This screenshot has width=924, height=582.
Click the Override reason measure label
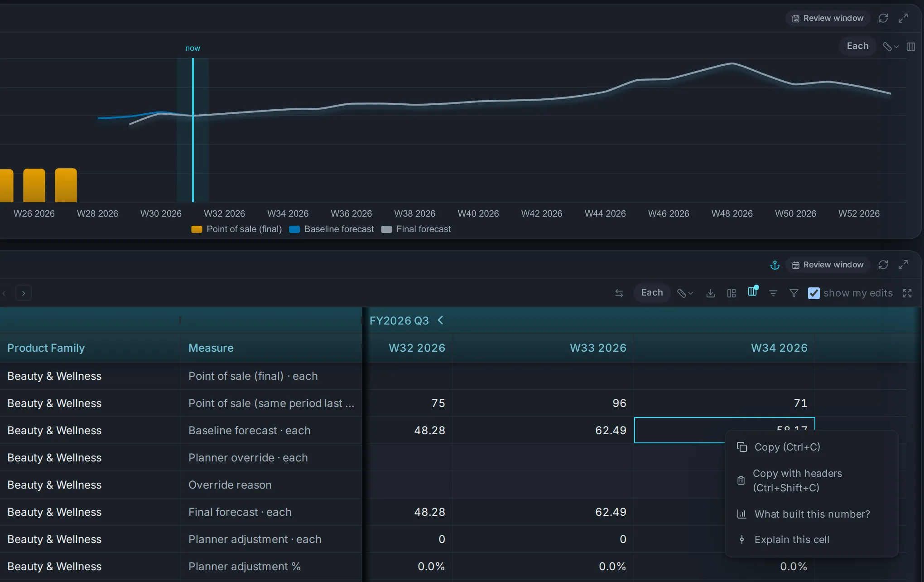[230, 485]
